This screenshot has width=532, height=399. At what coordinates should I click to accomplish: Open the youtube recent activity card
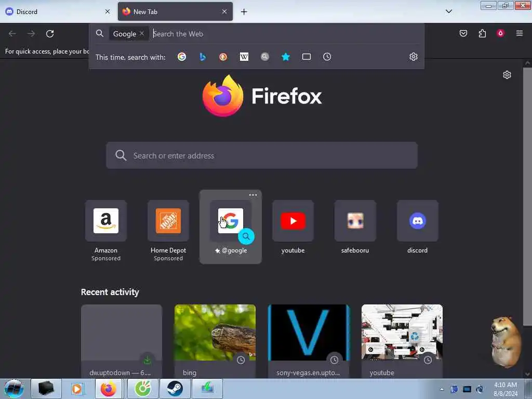(x=402, y=341)
